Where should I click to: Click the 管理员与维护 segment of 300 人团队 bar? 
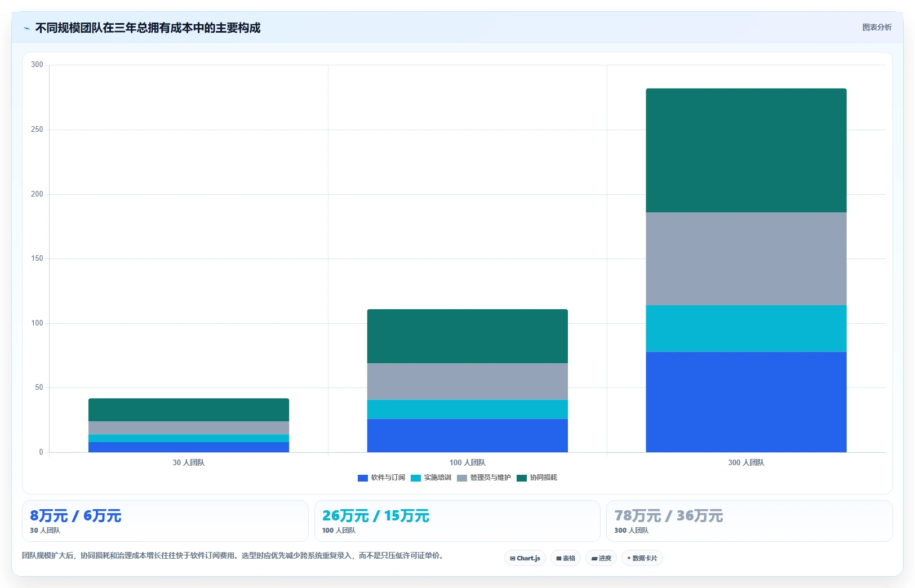pos(746,259)
